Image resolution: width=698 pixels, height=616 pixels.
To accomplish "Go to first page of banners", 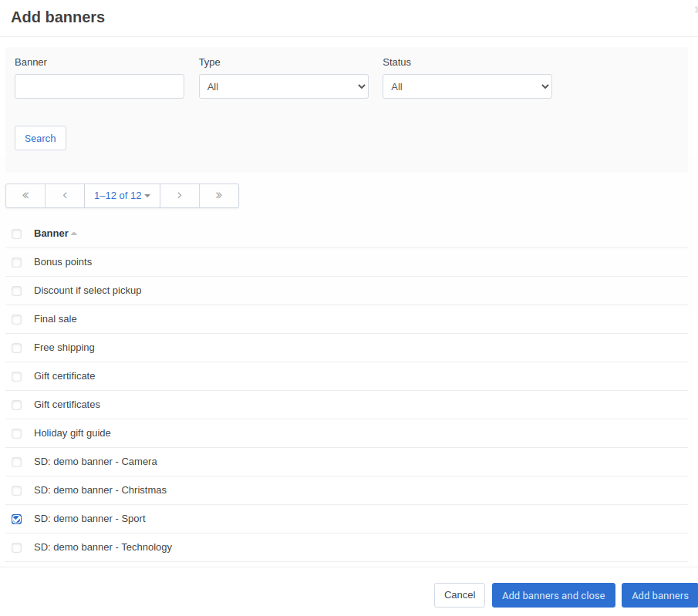I will [x=25, y=195].
